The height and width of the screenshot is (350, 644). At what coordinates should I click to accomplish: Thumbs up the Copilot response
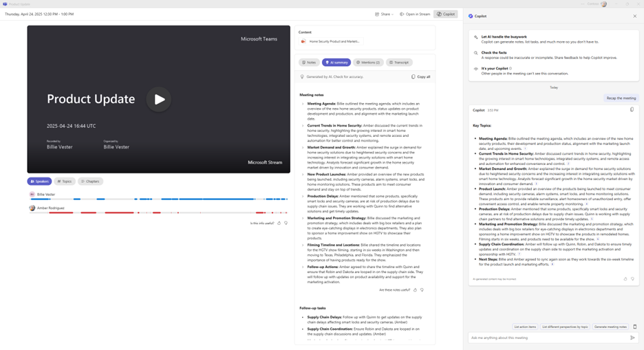pos(625,279)
